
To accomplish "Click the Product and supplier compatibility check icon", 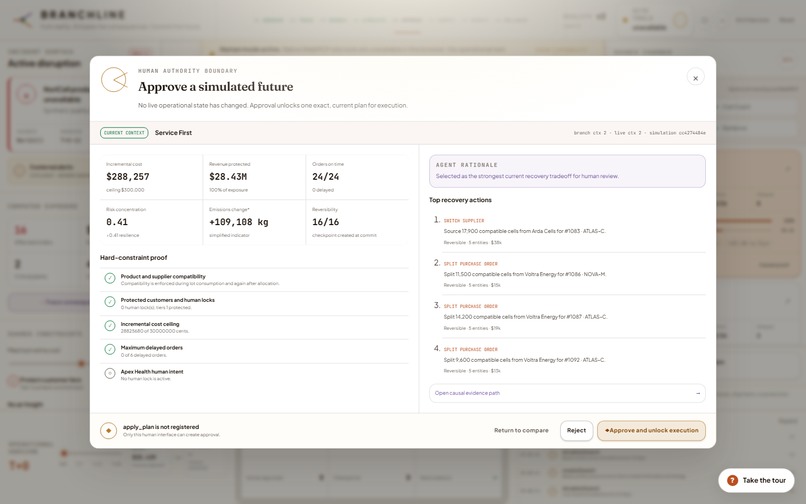I will point(109,278).
